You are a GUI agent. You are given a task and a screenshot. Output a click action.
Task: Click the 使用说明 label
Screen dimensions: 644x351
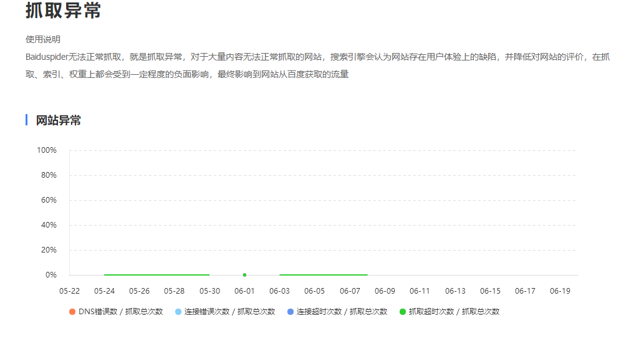click(43, 39)
